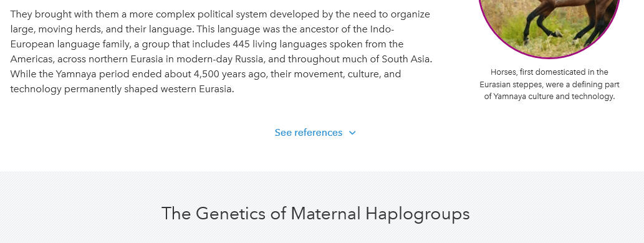The height and width of the screenshot is (243, 644).
Task: Click western Eurasia ending the paragraph
Action: coord(197,89)
